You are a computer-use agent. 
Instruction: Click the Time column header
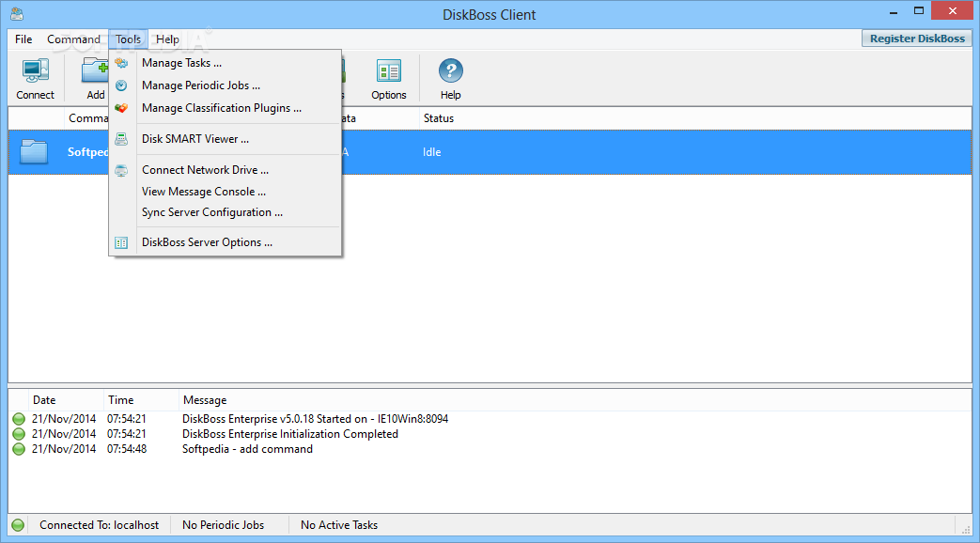click(120, 400)
